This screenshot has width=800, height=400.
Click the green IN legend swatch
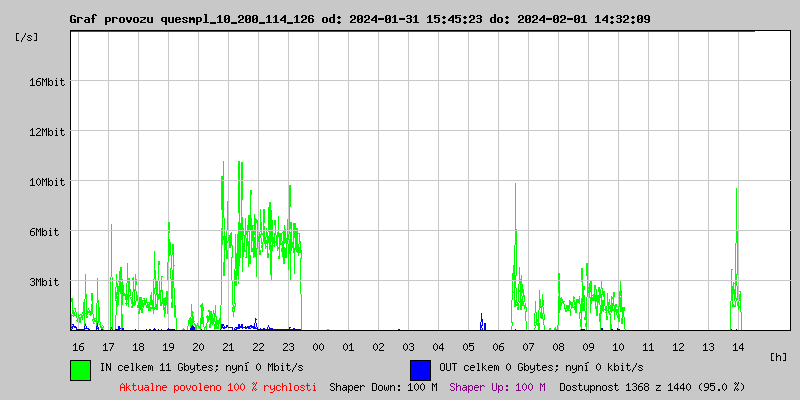[x=81, y=370]
